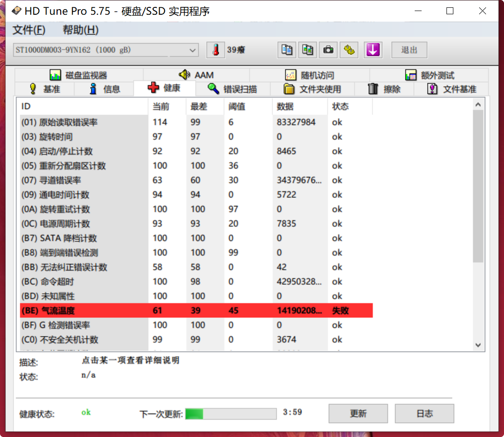
Task: Switch to the 磁盘监视器 tab
Action: click(78, 75)
